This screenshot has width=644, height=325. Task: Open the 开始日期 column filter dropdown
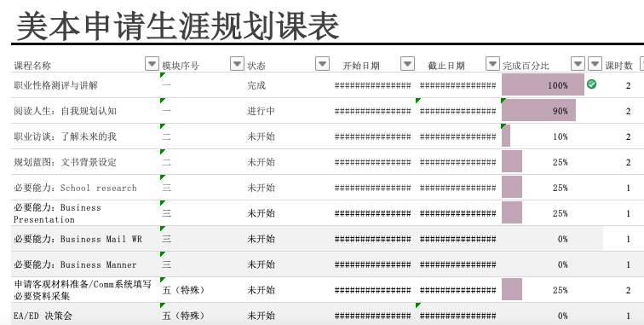pos(407,64)
